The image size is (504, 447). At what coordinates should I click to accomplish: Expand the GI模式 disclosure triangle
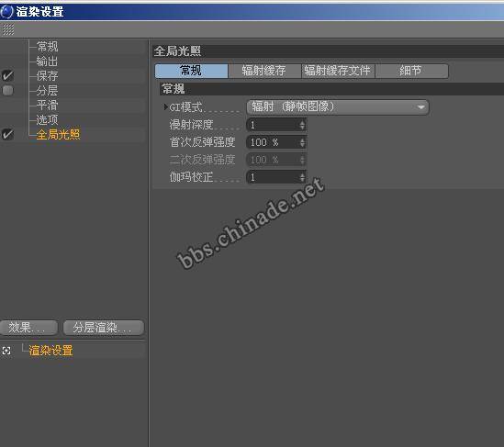click(165, 106)
